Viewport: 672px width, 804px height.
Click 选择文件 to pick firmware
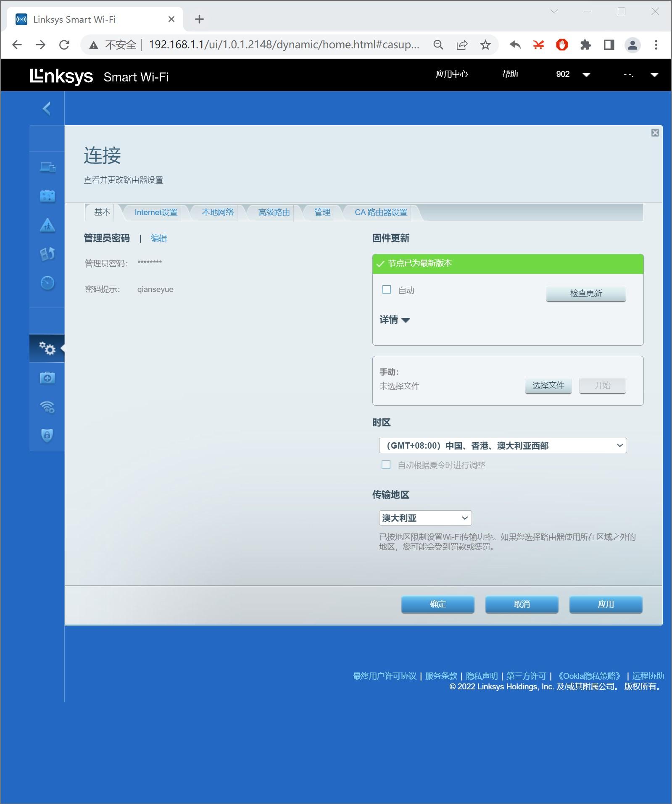pos(548,385)
